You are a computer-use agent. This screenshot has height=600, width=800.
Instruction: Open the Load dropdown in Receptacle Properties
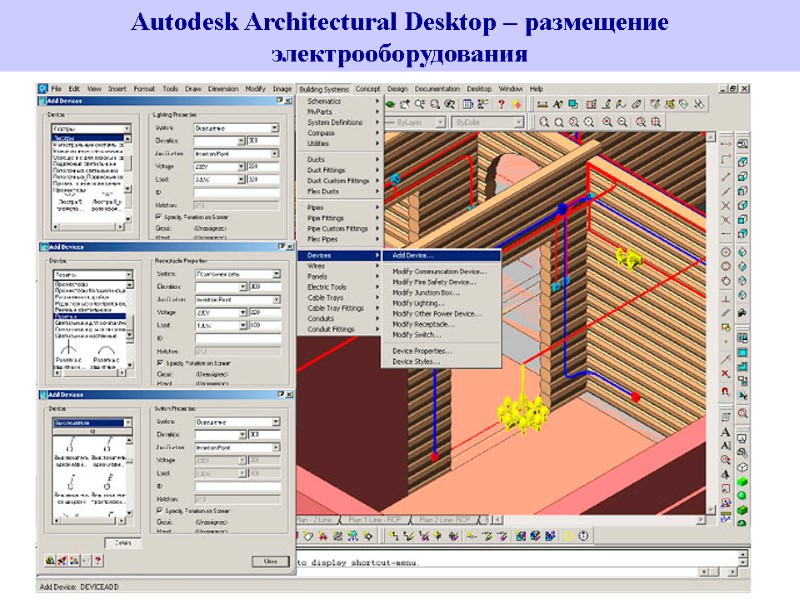click(x=243, y=325)
